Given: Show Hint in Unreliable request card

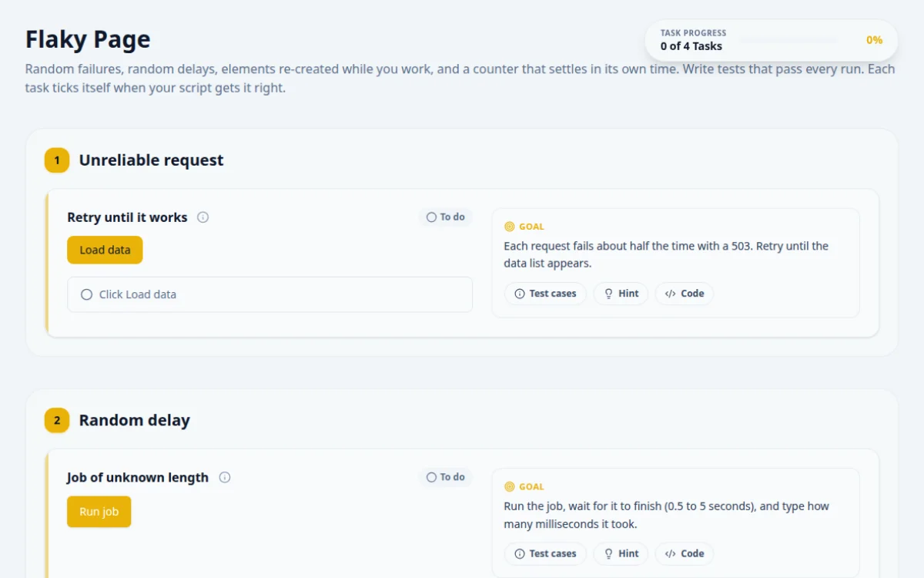Looking at the screenshot, I should click(x=621, y=294).
